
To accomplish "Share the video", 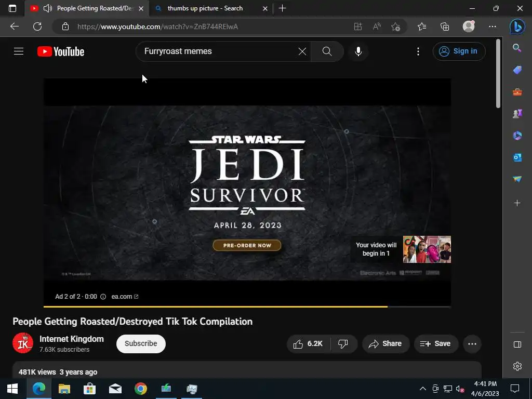I will [x=386, y=344].
